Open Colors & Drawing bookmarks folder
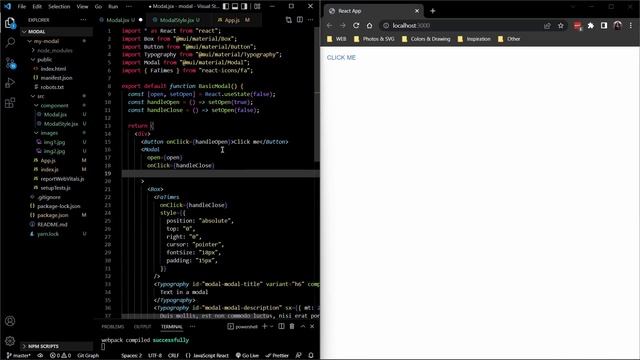The image size is (640, 360). coord(426,39)
